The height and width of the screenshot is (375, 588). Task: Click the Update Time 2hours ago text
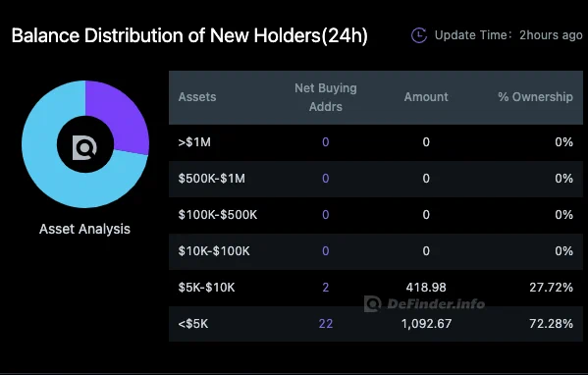508,35
